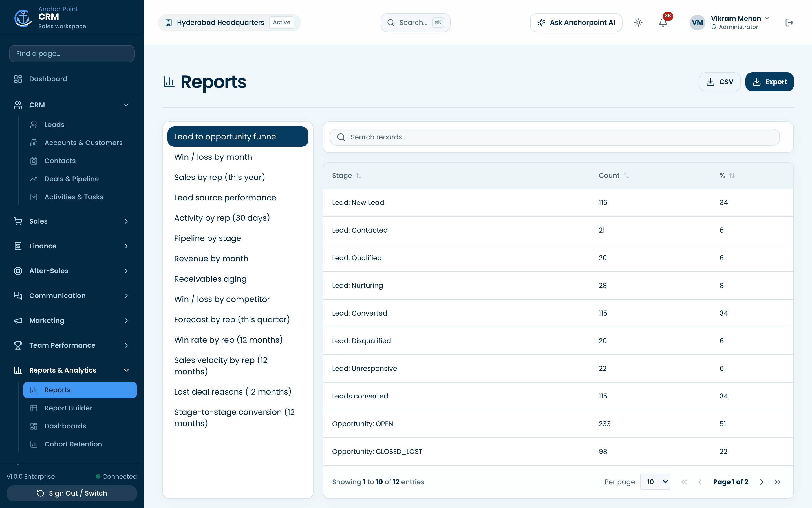Click the Marketing megaphone icon

[18, 321]
